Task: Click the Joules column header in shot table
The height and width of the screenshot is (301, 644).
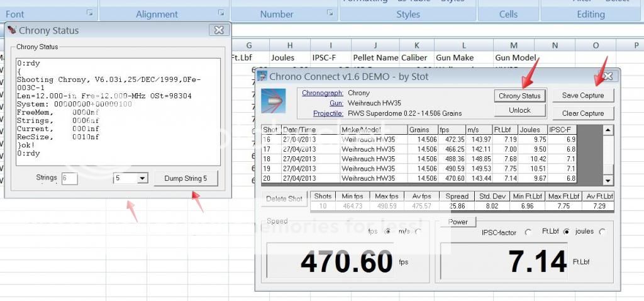Action: click(x=533, y=130)
